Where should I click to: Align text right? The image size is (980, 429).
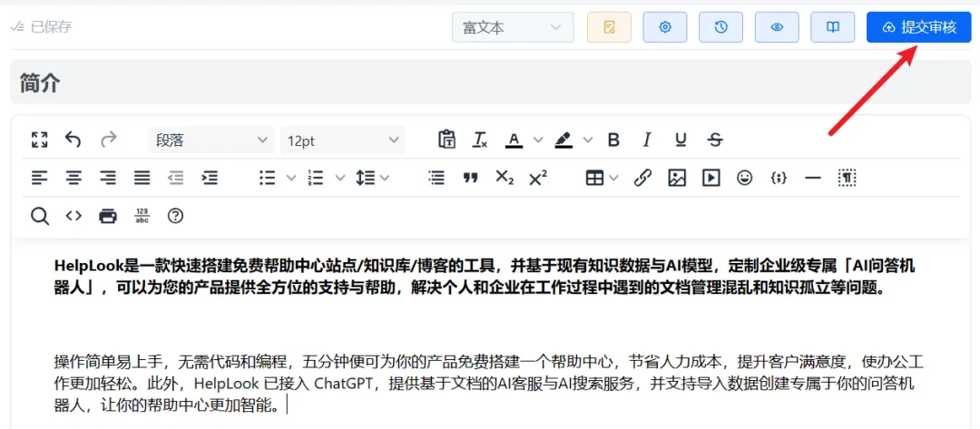[x=108, y=178]
